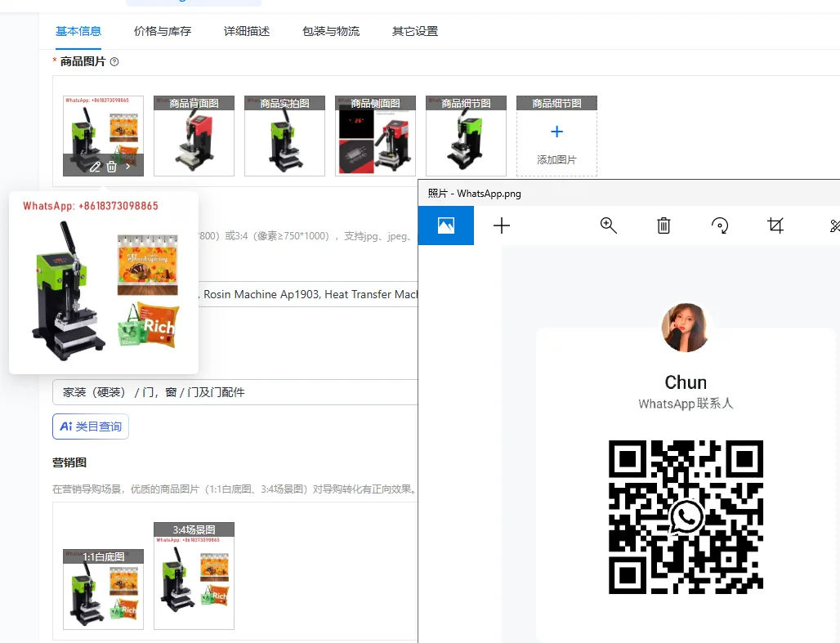Move first product image right with arrow
840x643 pixels.
(128, 167)
